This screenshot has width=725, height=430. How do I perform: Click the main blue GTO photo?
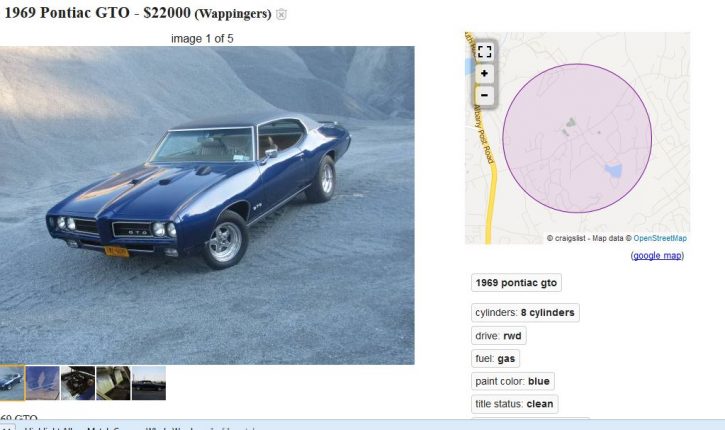207,205
